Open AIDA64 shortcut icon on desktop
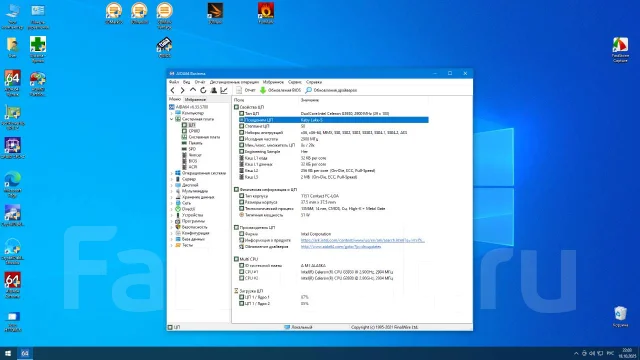This screenshot has width=640, height=360. pyautogui.click(x=12, y=83)
